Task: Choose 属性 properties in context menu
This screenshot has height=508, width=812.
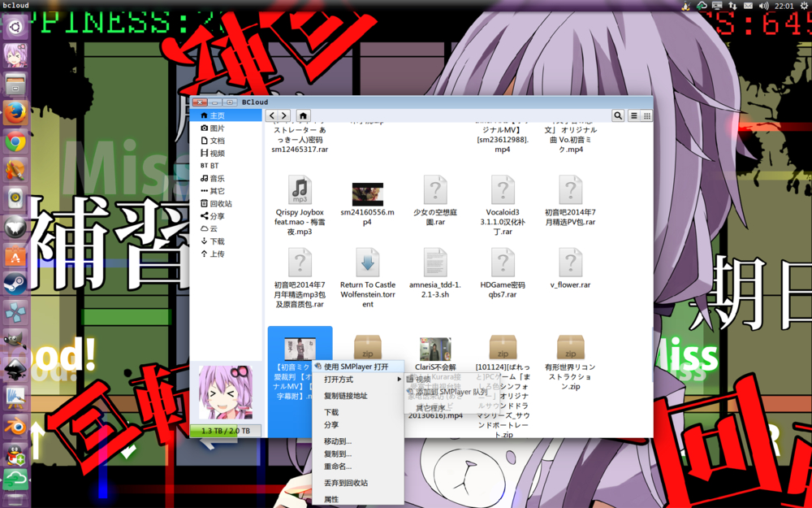Action: click(358, 499)
